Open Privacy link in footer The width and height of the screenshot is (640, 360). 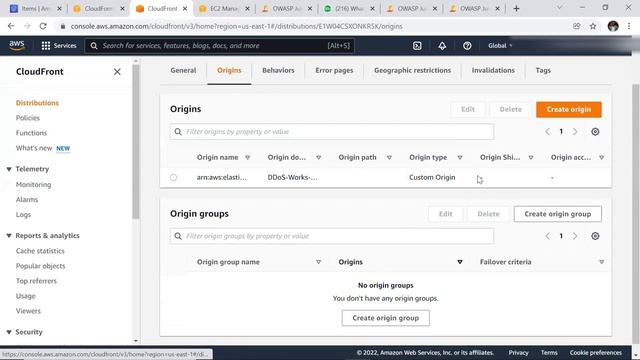click(x=518, y=353)
